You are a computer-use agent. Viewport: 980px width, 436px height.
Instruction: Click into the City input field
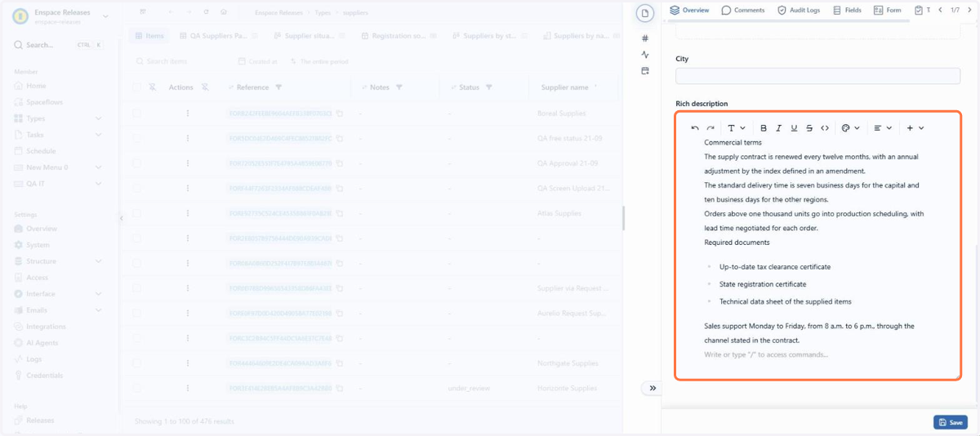click(x=817, y=75)
